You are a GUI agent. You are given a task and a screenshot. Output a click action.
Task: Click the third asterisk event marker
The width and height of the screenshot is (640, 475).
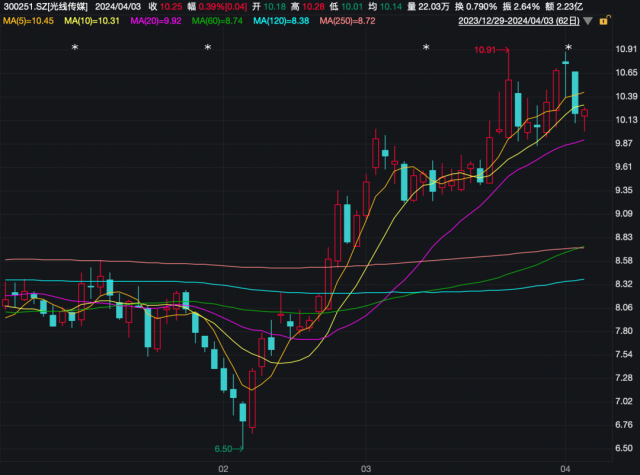pyautogui.click(x=426, y=48)
